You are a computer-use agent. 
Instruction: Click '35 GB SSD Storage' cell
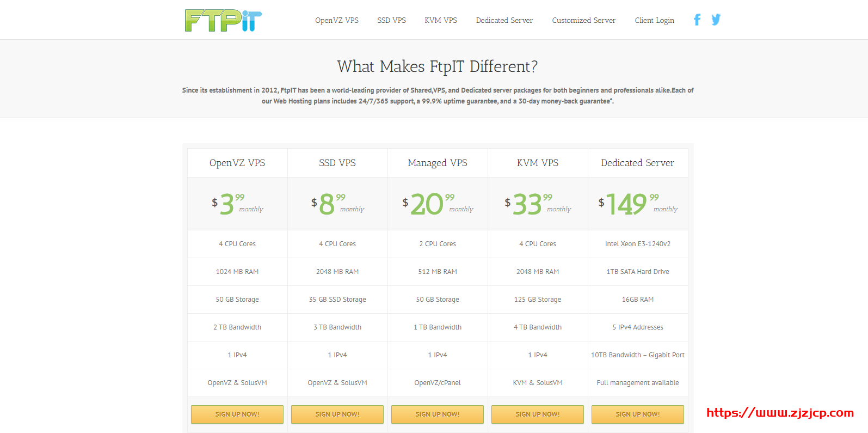[x=337, y=300]
